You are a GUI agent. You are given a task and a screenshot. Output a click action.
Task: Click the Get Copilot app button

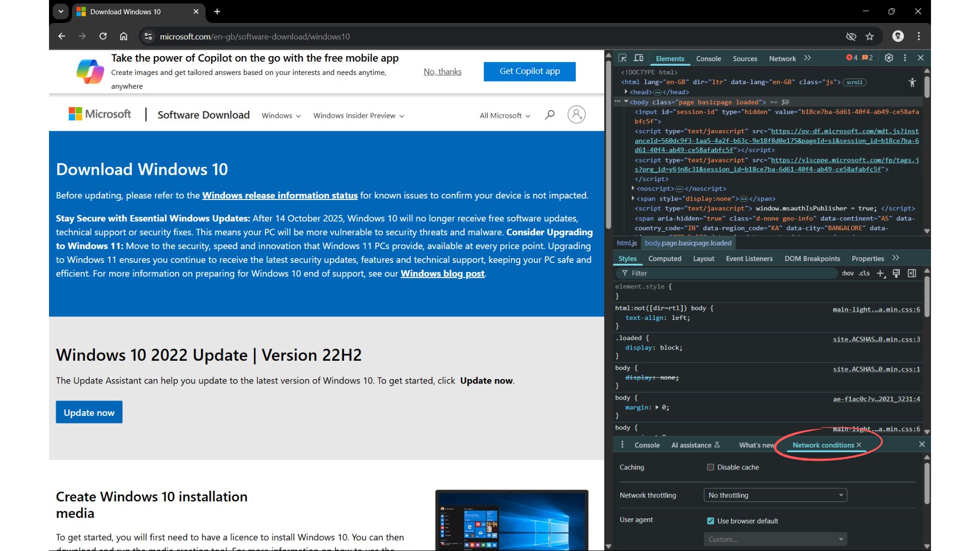529,71
